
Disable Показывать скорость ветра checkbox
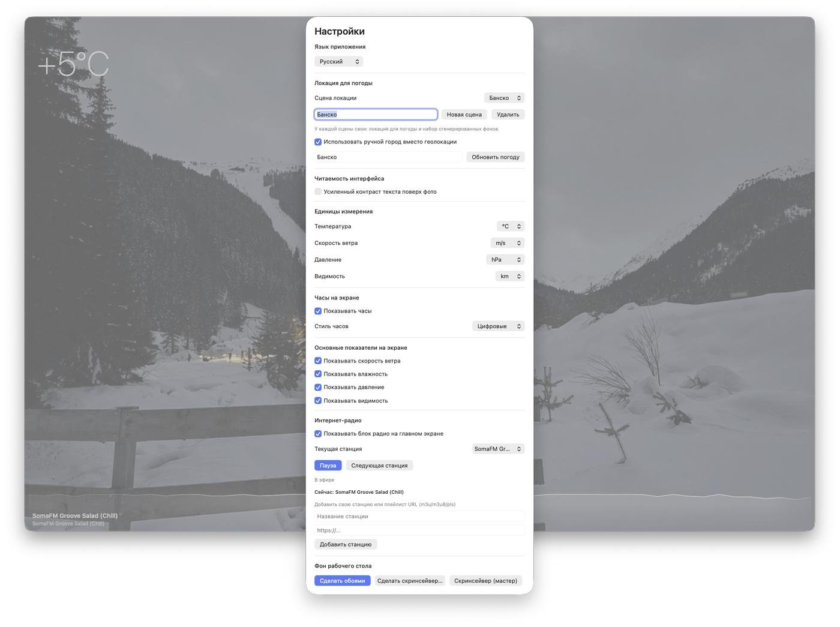click(x=318, y=361)
